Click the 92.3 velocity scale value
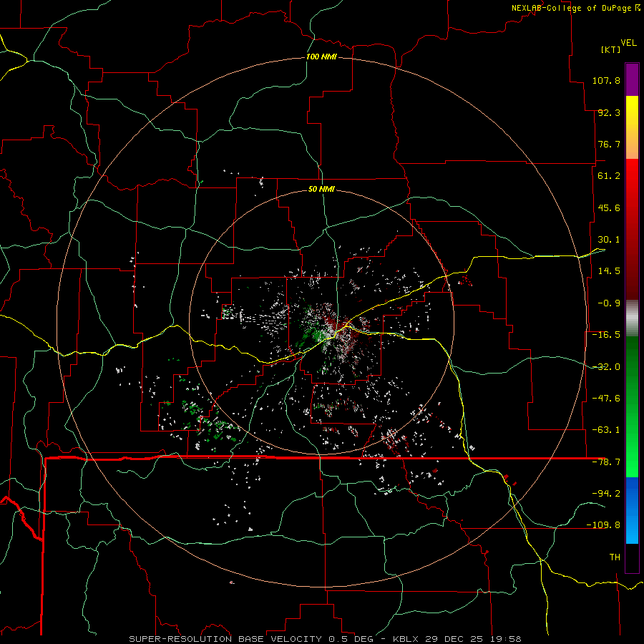 609,112
